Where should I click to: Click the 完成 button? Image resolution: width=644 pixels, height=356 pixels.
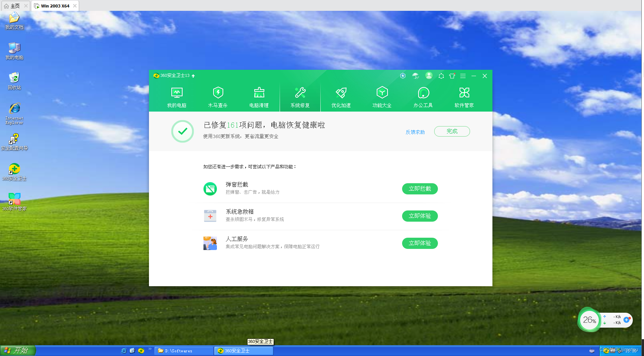point(452,131)
